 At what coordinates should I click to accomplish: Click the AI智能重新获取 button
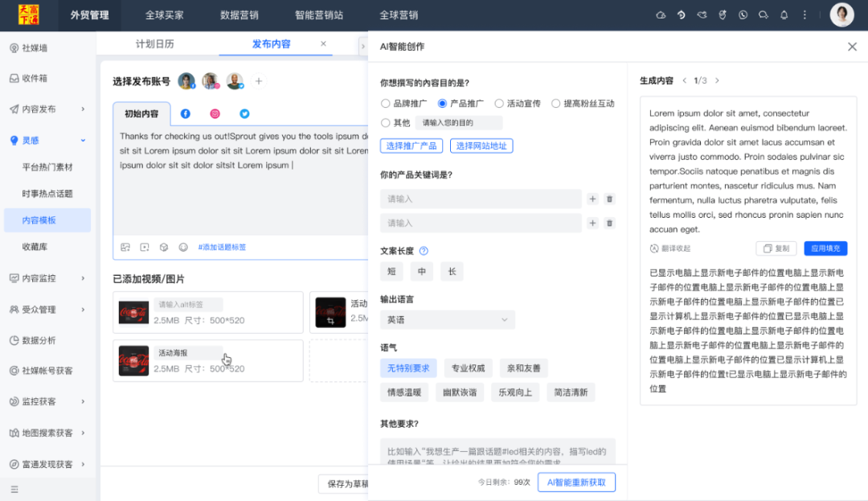tap(576, 483)
